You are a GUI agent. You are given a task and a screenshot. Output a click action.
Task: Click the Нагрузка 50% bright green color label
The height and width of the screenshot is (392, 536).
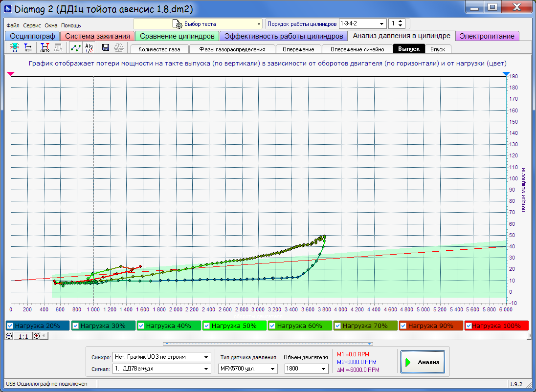234,326
